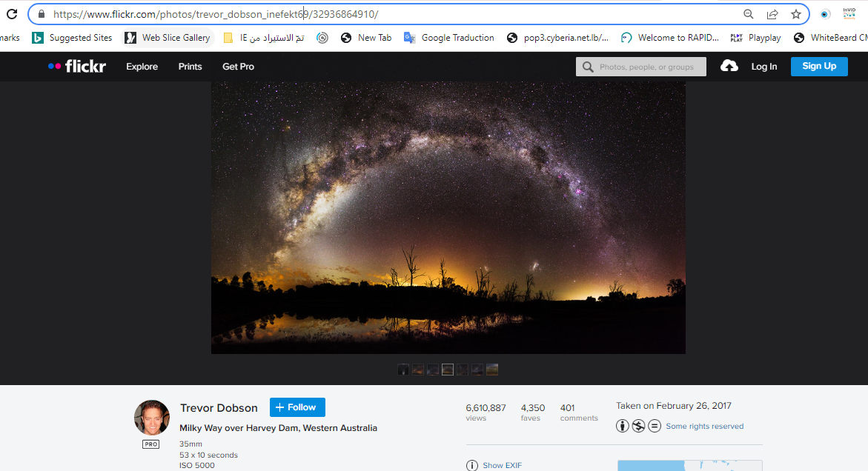Click the Flickr logo
This screenshot has width=868, height=471.
pos(77,67)
